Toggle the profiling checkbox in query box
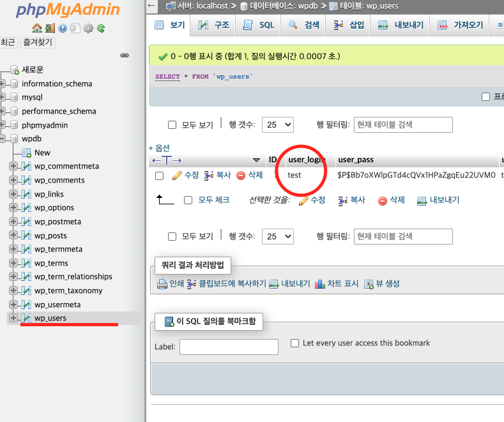This screenshot has width=504, height=422. click(x=485, y=96)
